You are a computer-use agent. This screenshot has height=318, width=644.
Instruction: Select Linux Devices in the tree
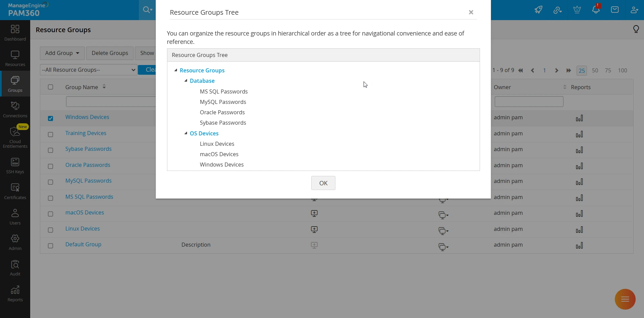pyautogui.click(x=217, y=144)
